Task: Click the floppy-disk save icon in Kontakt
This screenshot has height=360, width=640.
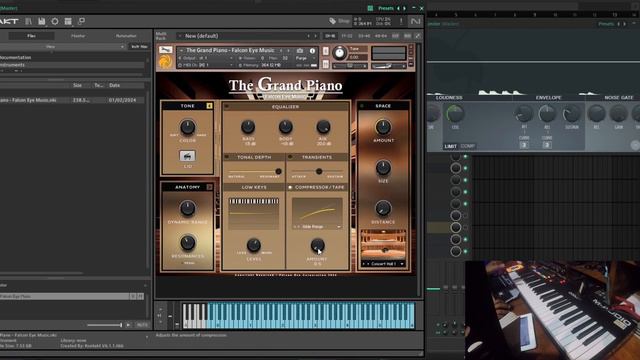Action: (x=42, y=21)
